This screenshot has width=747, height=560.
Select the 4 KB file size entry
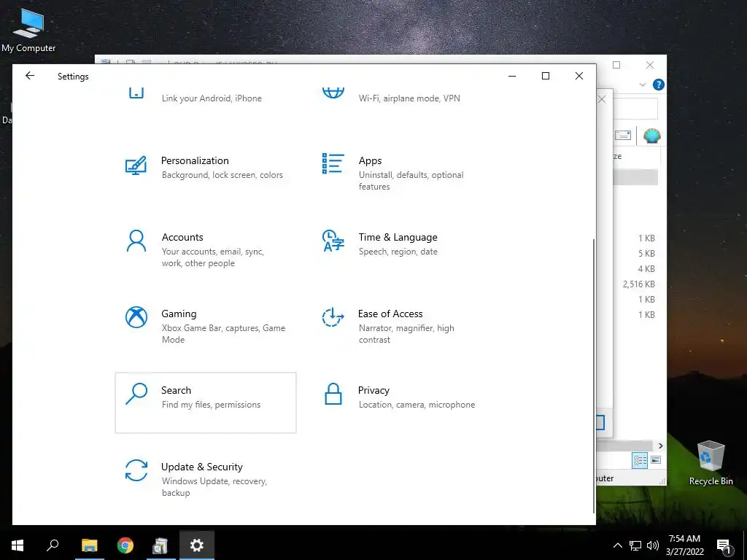tap(646, 268)
